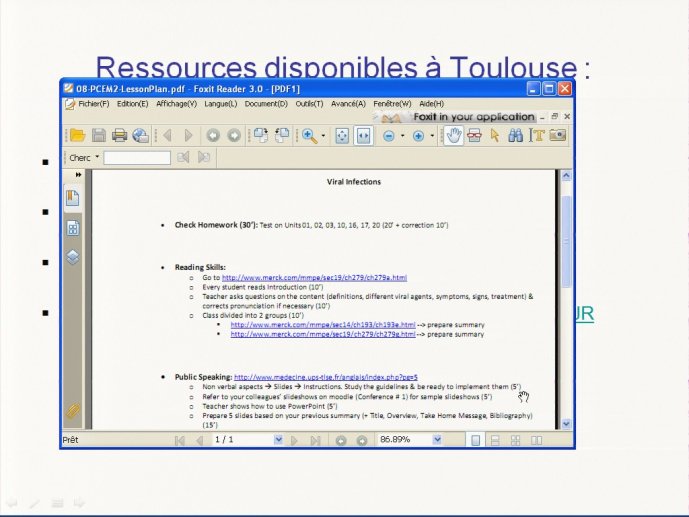Screen dimensions: 689x517
Task: Select the magnifier Zoom tool
Action: point(310,136)
